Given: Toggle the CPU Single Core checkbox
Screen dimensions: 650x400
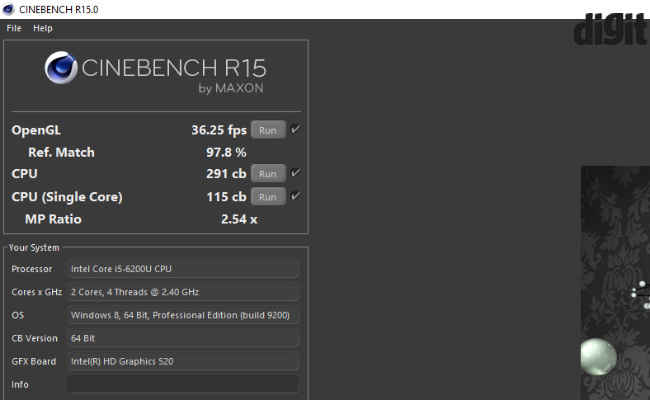Looking at the screenshot, I should (x=295, y=196).
